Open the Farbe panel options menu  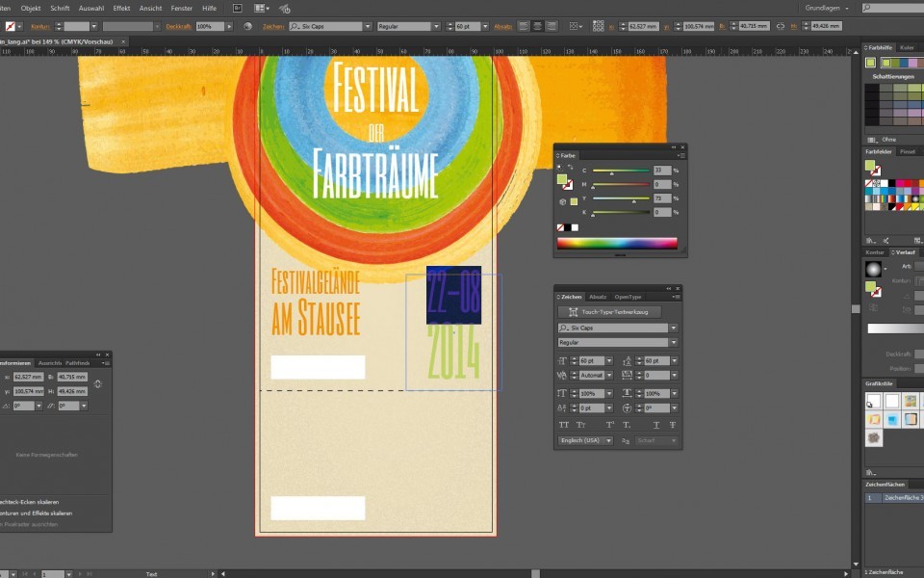click(681, 156)
